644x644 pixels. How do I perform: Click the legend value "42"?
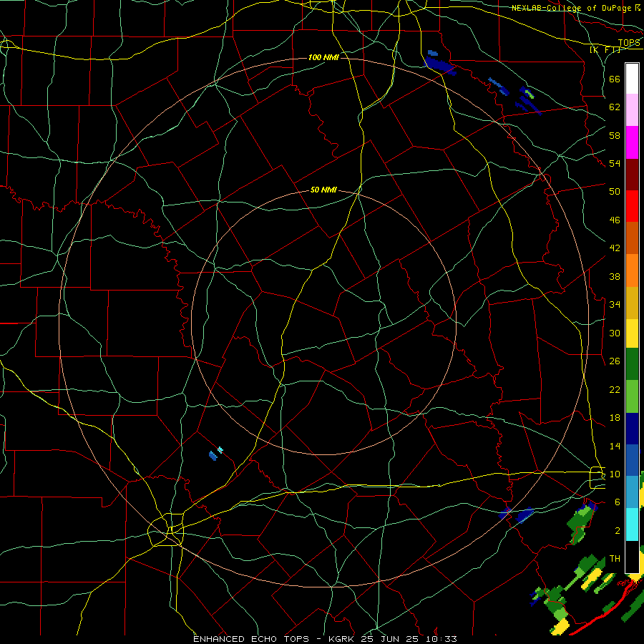(615, 248)
